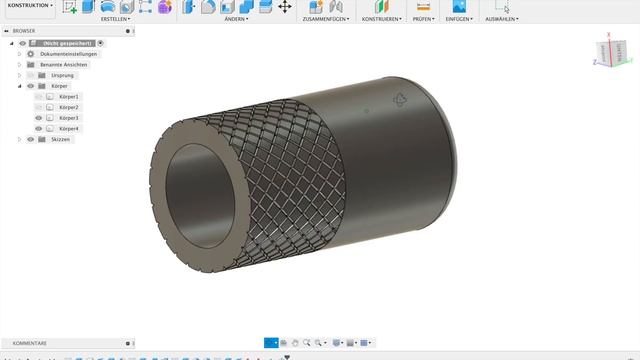This screenshot has width=640, height=360.
Task: Expand the Ursprung tree node
Action: [x=19, y=76]
